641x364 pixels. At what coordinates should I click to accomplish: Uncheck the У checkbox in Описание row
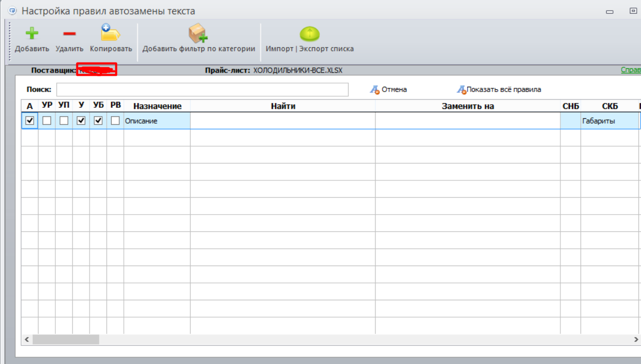coord(81,120)
